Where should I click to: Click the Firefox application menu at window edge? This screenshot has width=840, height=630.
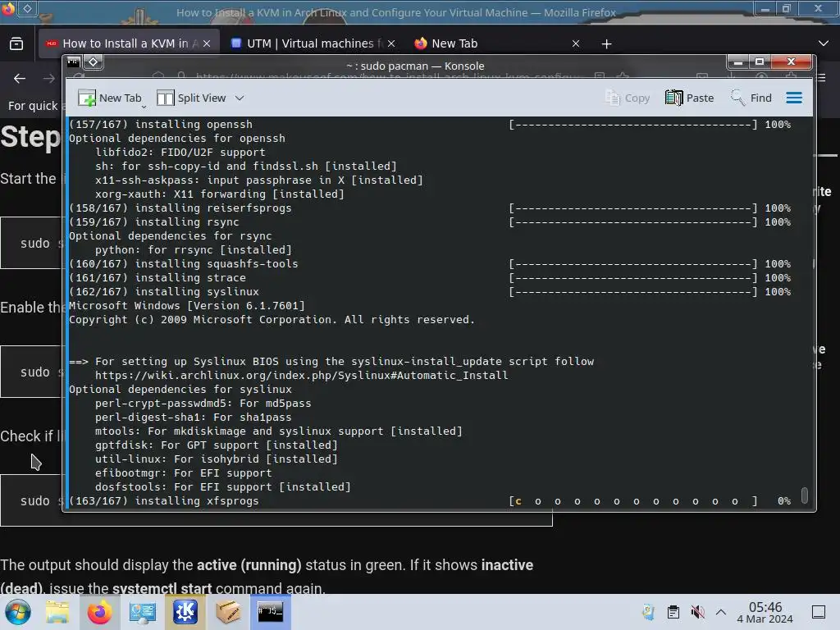coord(822,78)
